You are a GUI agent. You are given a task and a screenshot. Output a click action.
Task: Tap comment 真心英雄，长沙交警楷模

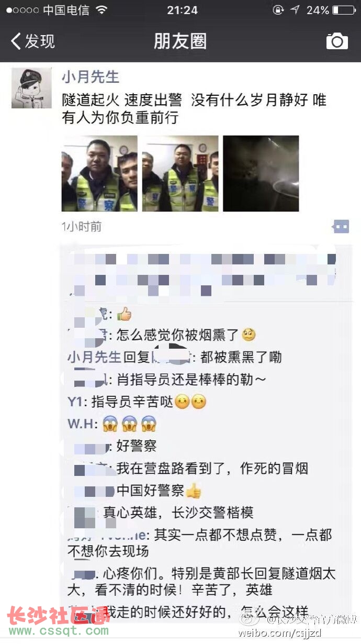click(178, 512)
